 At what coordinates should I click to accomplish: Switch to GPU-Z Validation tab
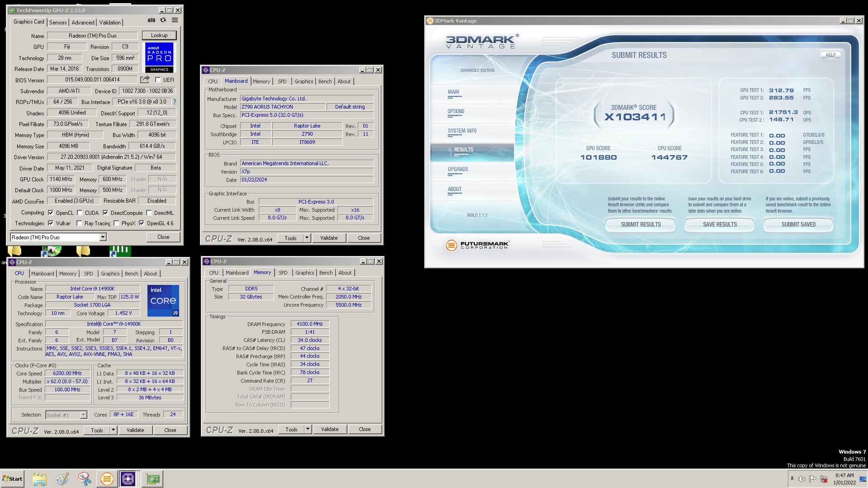[110, 22]
